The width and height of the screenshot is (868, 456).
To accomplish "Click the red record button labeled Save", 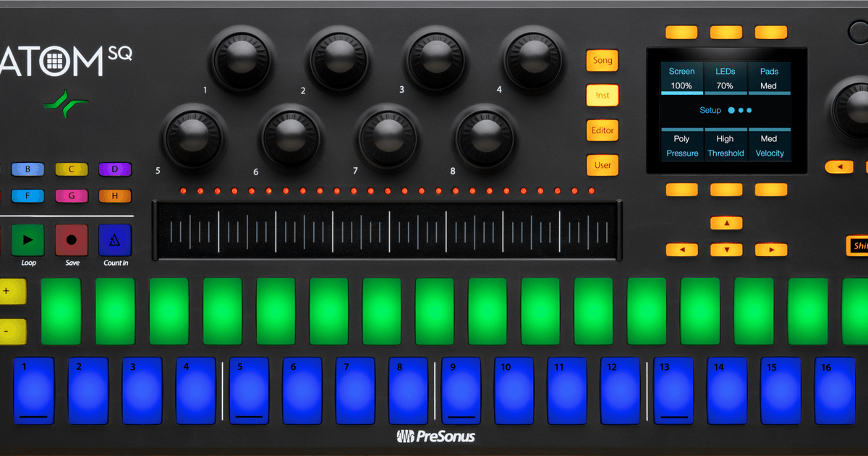I will click(x=72, y=240).
